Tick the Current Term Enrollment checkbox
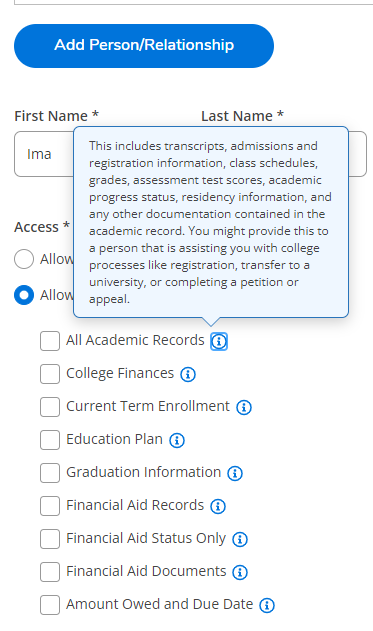 pyautogui.click(x=50, y=407)
